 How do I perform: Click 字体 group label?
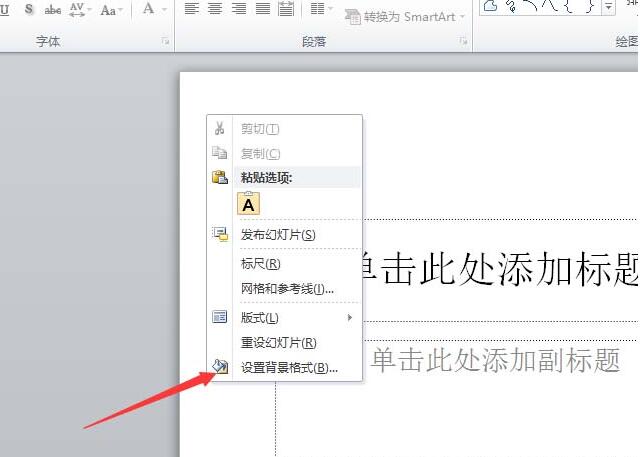(x=48, y=41)
